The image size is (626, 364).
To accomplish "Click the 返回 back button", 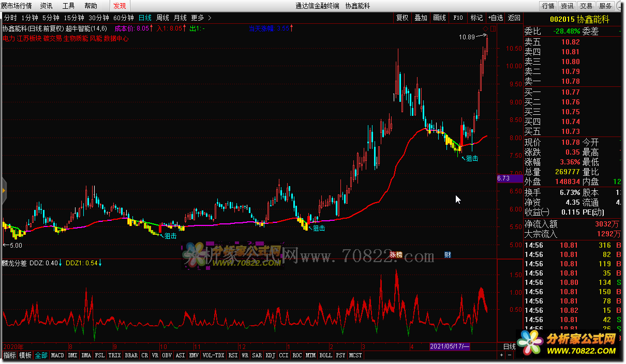I will 514,18.
